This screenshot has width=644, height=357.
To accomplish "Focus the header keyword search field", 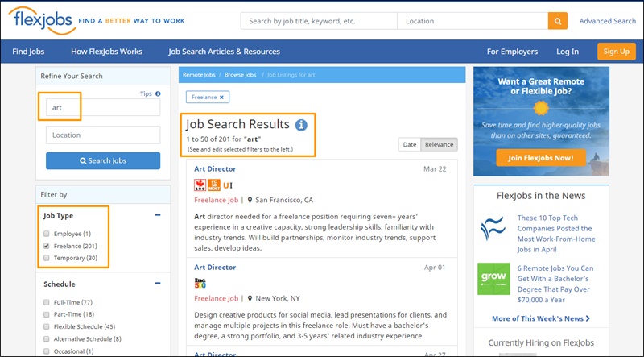I will coord(319,21).
